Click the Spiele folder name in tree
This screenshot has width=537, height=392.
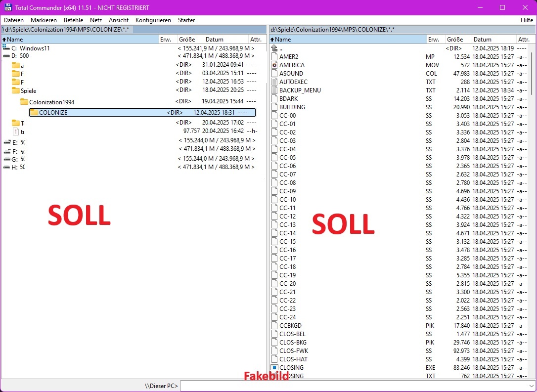click(x=28, y=91)
